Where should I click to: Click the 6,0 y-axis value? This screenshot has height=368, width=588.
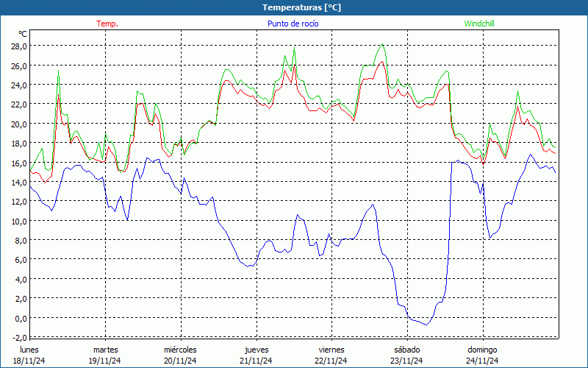coord(21,260)
